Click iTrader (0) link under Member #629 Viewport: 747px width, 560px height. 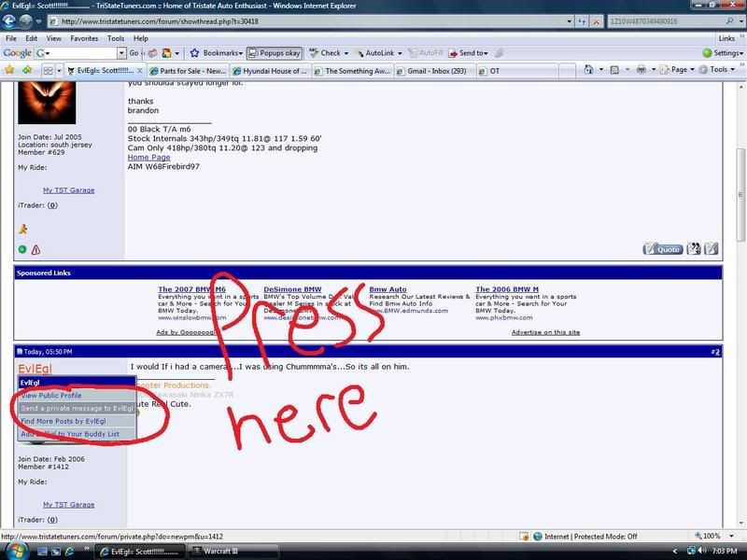point(52,205)
